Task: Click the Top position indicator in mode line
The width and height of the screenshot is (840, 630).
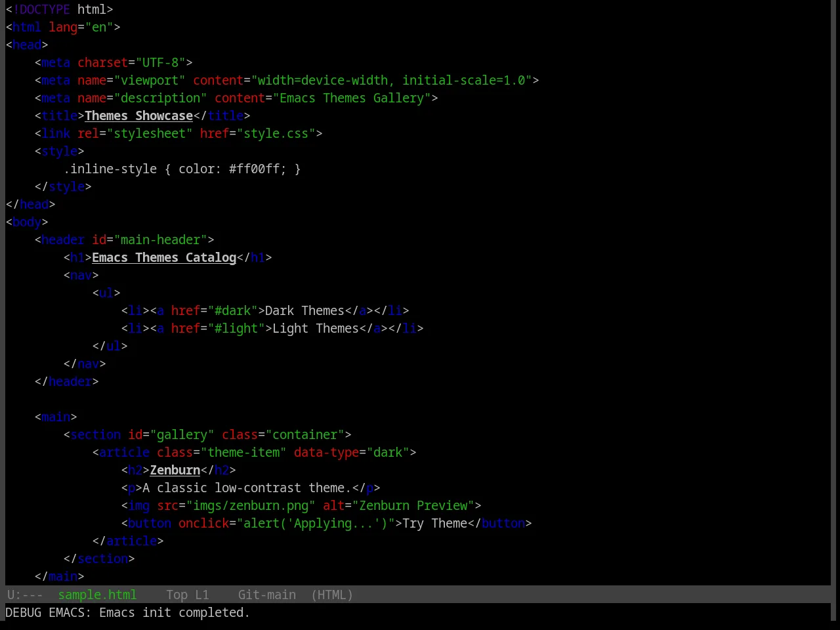Action: [177, 595]
